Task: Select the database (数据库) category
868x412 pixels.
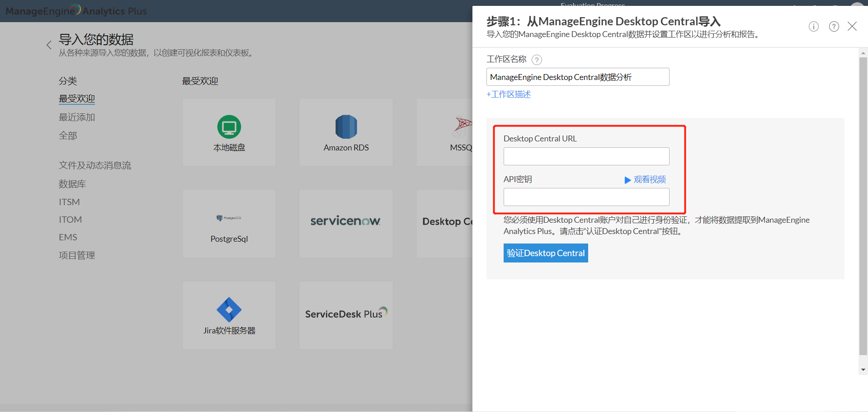Action: click(x=72, y=184)
